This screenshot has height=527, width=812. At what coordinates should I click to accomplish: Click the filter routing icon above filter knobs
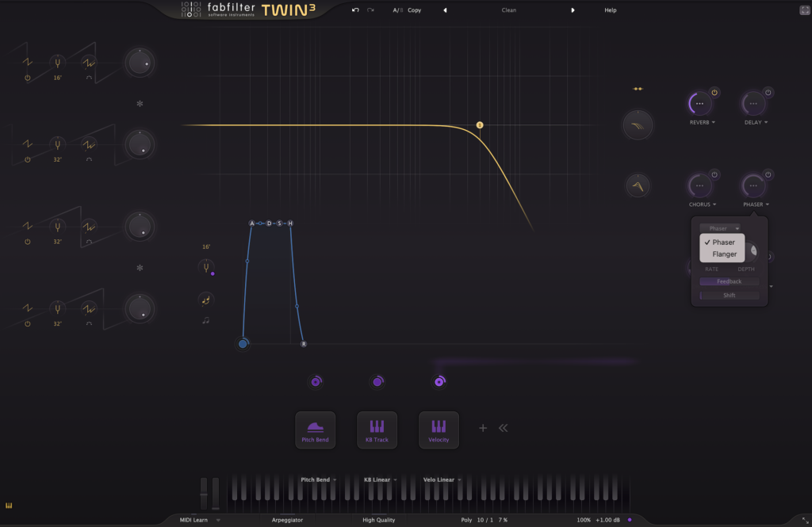[637, 89]
